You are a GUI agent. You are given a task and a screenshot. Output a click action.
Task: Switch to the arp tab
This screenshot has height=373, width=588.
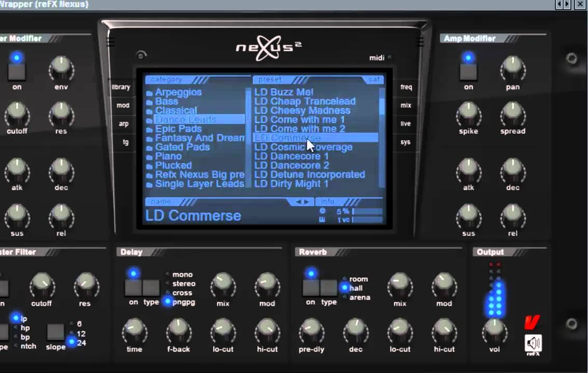click(x=123, y=124)
